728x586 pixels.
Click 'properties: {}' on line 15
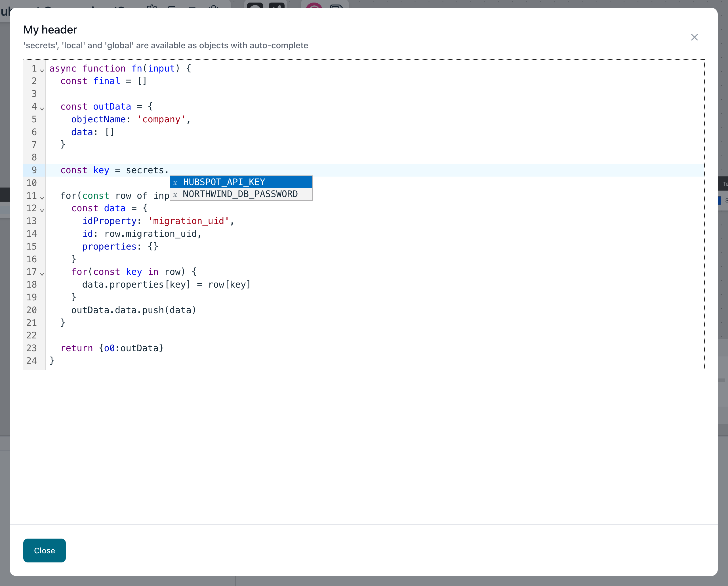[120, 246]
